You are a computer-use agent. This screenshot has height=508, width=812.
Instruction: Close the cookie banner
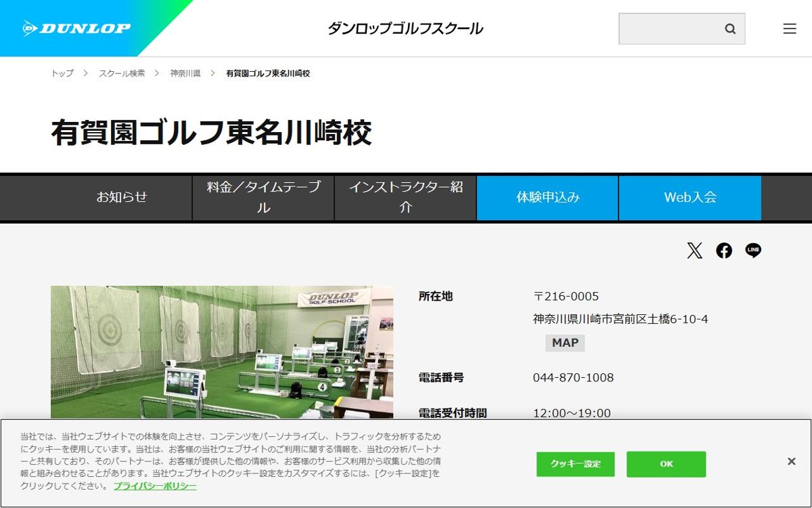(x=791, y=461)
